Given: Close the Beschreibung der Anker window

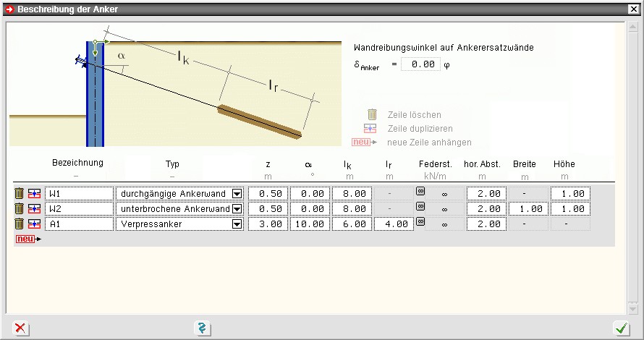Looking at the screenshot, I should 633,9.
